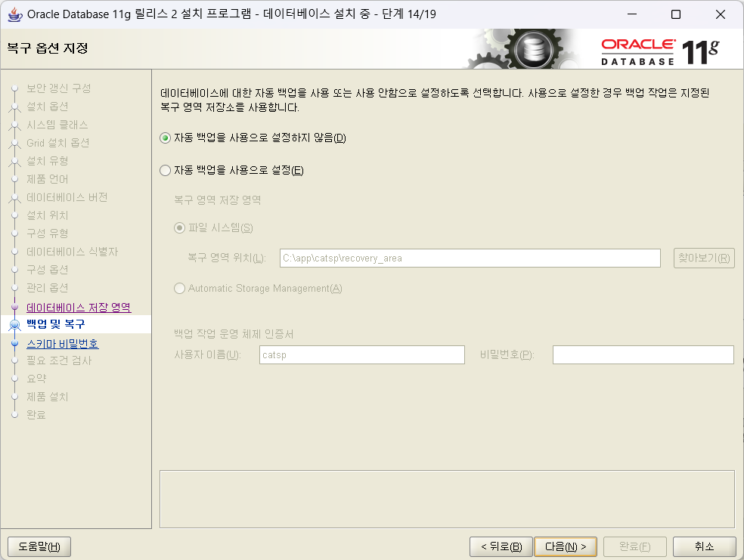The image size is (744, 560).
Task: Click the step marker icon beside '백업 및 복구'
Action: (x=14, y=325)
